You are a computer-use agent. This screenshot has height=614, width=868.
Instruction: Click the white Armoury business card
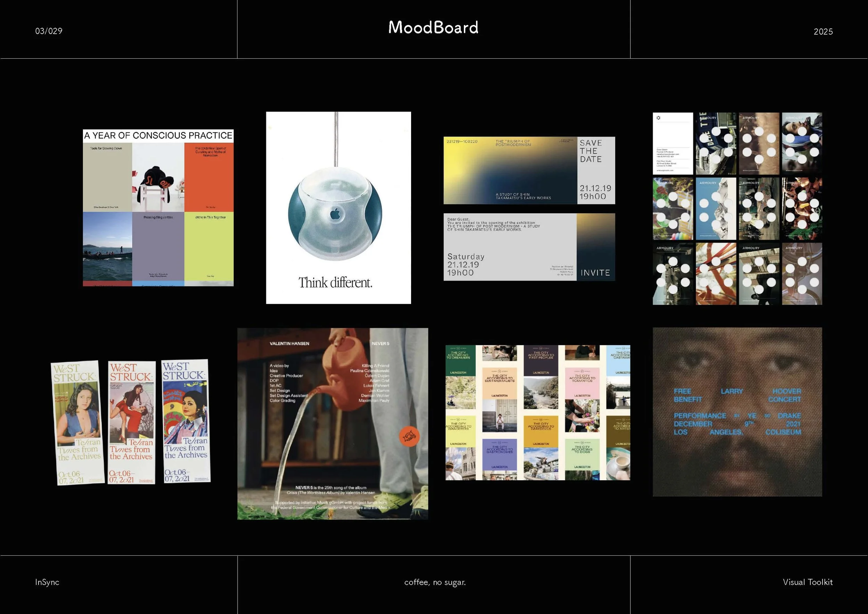[673, 144]
